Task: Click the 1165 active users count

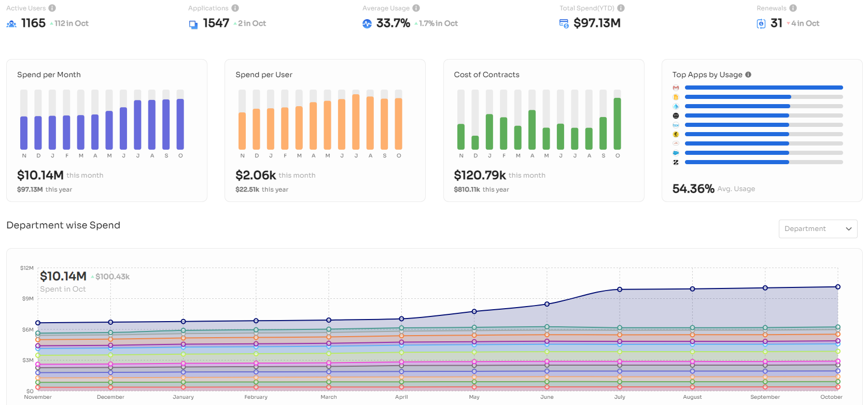Action: [33, 23]
